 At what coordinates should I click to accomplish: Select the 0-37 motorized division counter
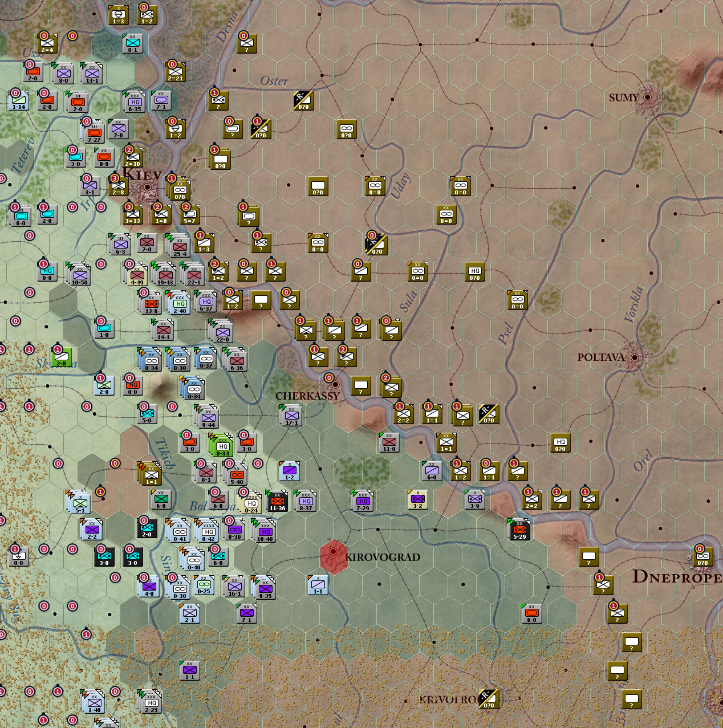205,359
